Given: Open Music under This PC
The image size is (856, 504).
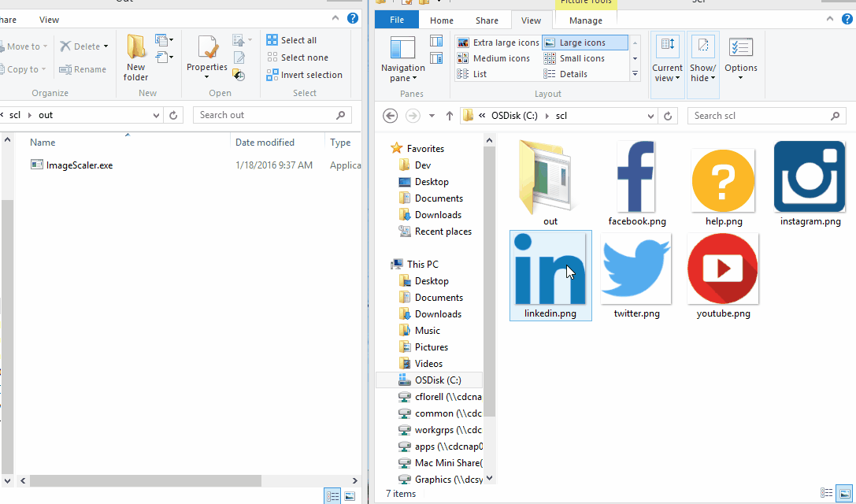Looking at the screenshot, I should 419,331.
